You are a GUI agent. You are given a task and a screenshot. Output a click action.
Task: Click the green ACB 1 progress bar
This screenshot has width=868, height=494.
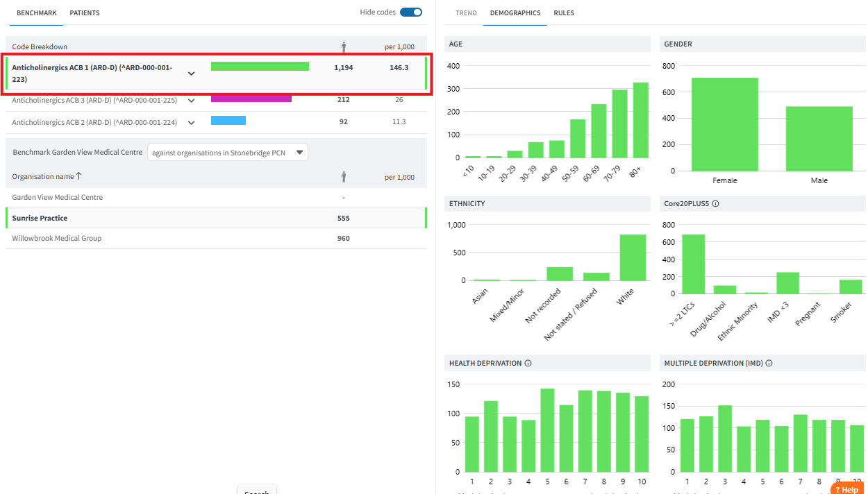click(x=260, y=67)
